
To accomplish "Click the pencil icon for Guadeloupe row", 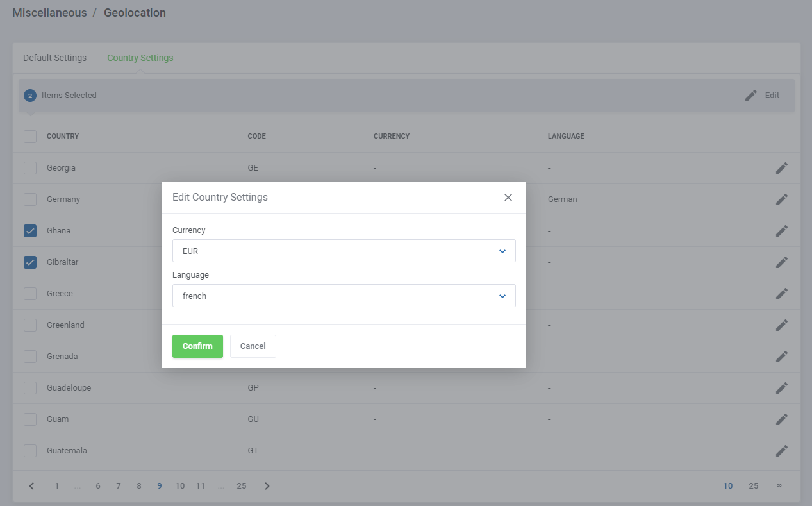I will 781,388.
